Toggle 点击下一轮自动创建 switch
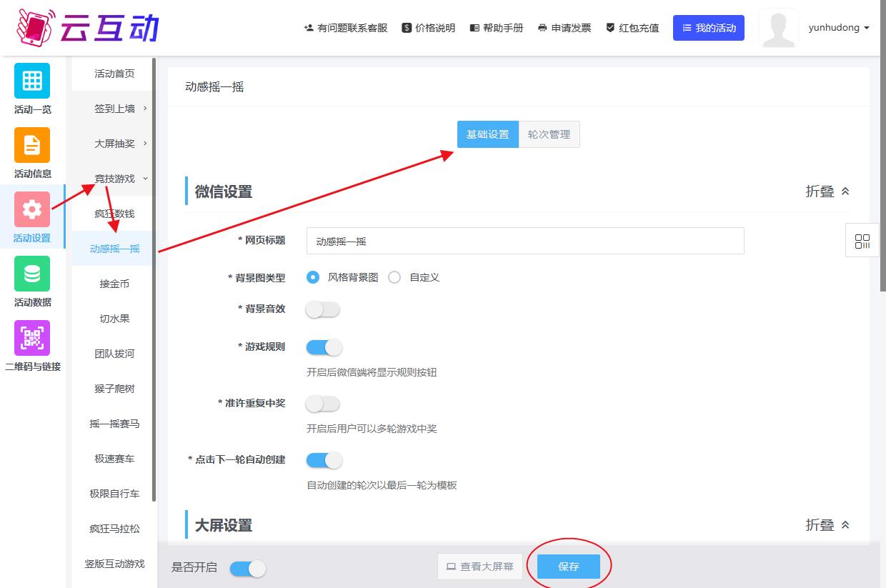886x588 pixels. pos(324,460)
